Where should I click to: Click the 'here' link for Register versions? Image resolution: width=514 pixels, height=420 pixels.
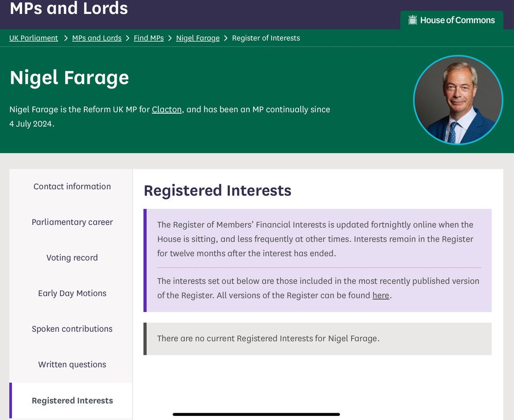click(x=380, y=296)
